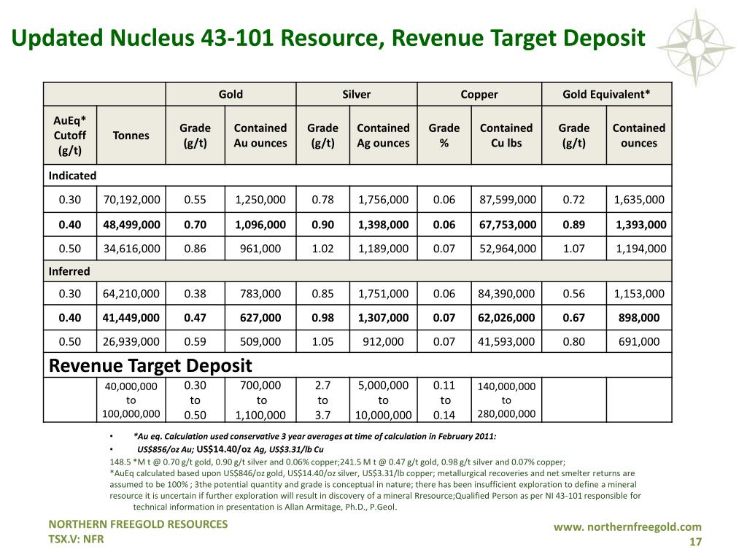Image resolution: width=747 pixels, height=560 pixels.
Task: Click the silver ounces cell 1,756,000
Action: coord(383,200)
